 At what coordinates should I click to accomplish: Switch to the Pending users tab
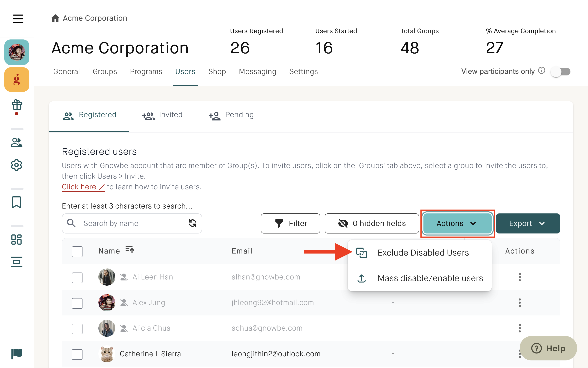pos(231,115)
